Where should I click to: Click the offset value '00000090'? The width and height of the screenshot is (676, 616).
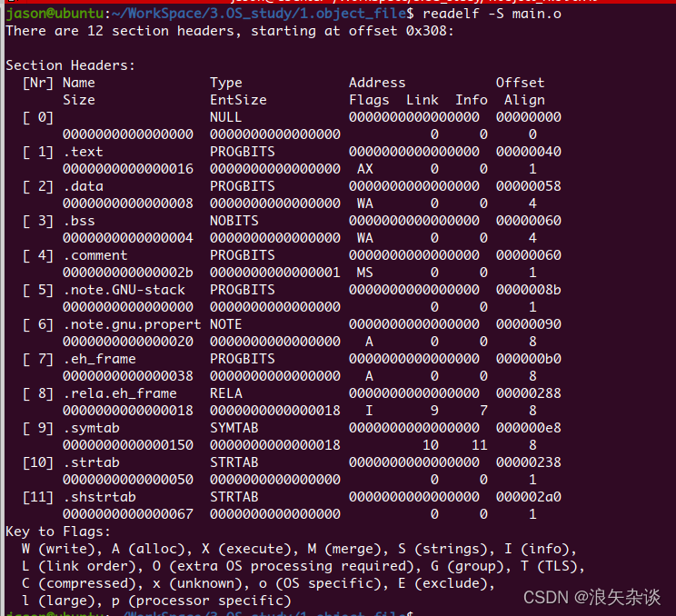pyautogui.click(x=529, y=324)
